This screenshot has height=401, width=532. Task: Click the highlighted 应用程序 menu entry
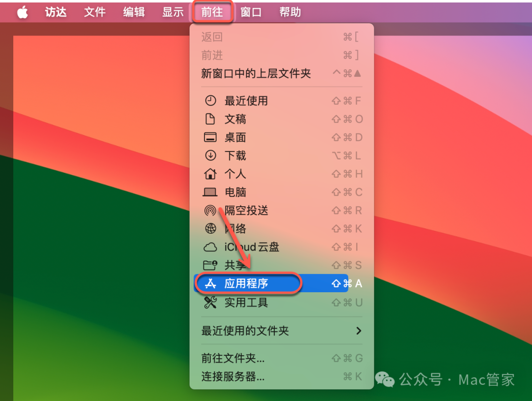point(246,283)
